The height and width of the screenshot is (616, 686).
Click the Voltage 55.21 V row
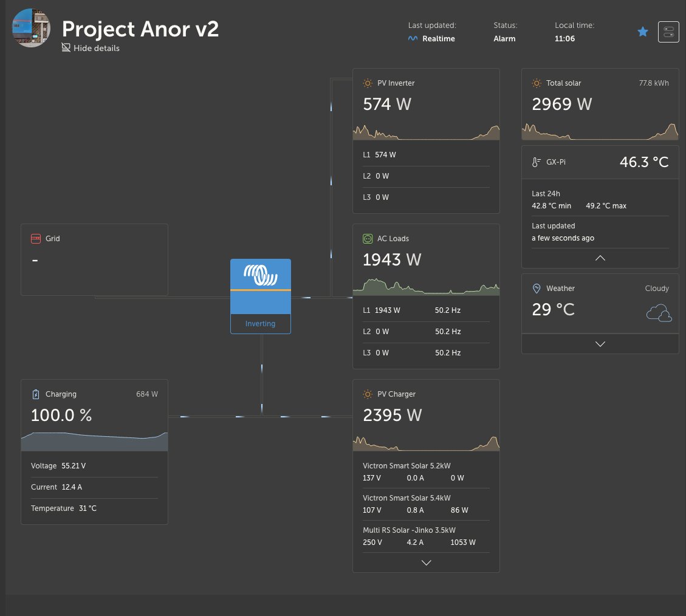click(95, 466)
